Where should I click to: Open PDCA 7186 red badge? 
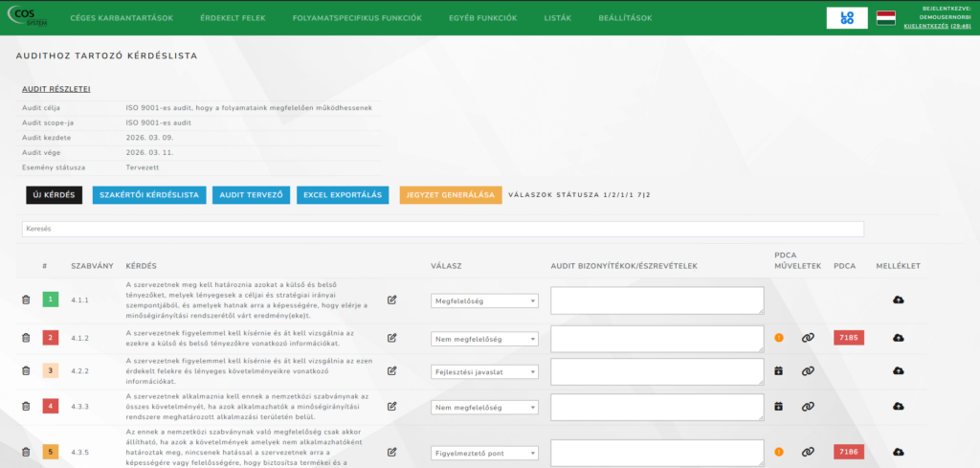tap(849, 452)
